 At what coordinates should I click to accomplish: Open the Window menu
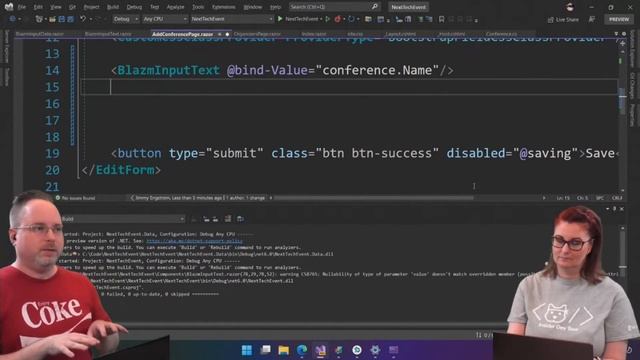[x=253, y=7]
